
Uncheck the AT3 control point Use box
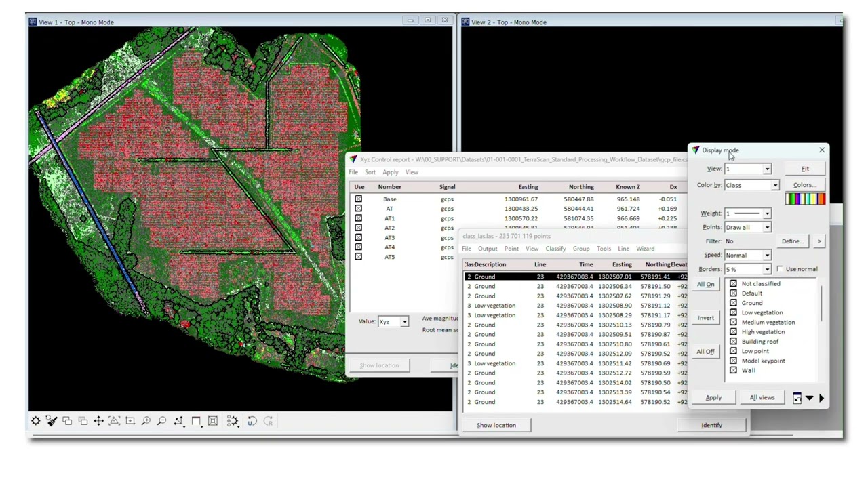358,237
